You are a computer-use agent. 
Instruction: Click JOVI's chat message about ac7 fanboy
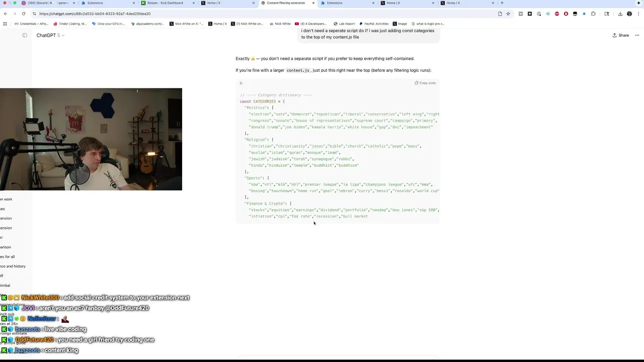tap(75, 308)
